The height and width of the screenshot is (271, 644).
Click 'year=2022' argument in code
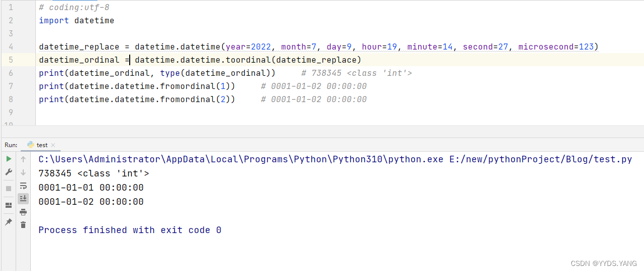248,47
